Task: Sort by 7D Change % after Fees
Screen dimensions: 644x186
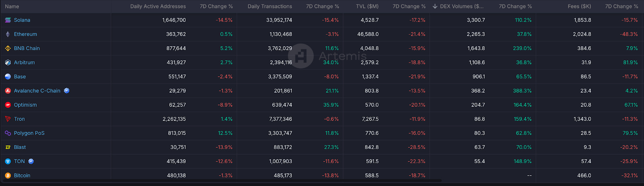Action: tap(622, 6)
